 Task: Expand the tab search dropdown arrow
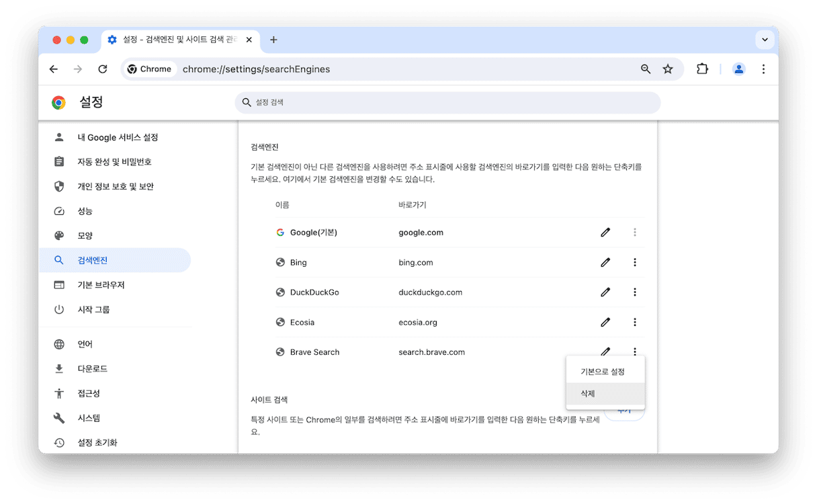[x=765, y=40]
